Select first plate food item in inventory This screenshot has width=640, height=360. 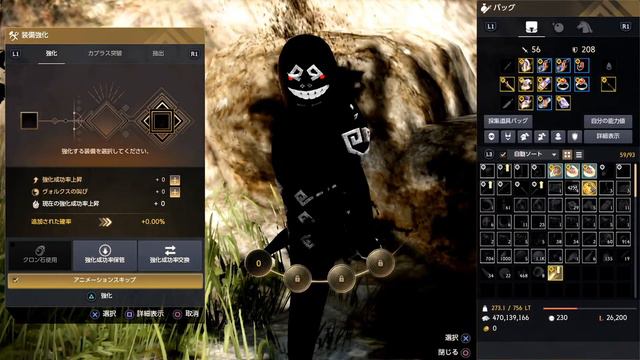pos(555,171)
